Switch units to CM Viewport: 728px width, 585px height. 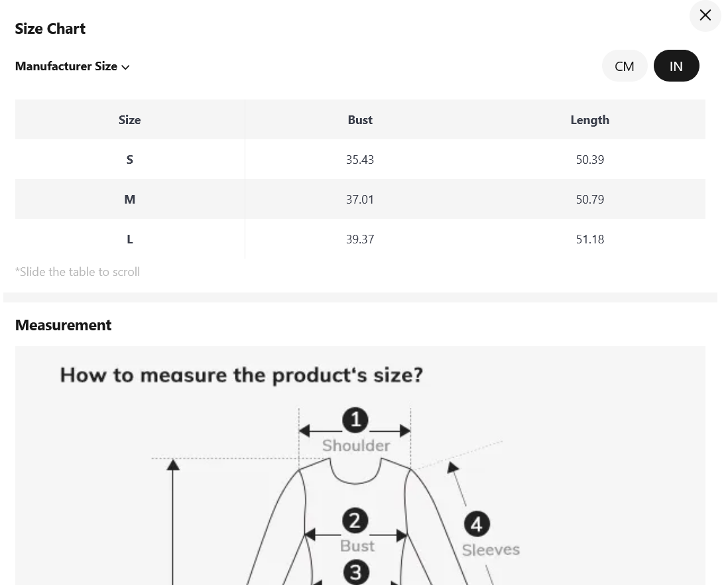[625, 66]
